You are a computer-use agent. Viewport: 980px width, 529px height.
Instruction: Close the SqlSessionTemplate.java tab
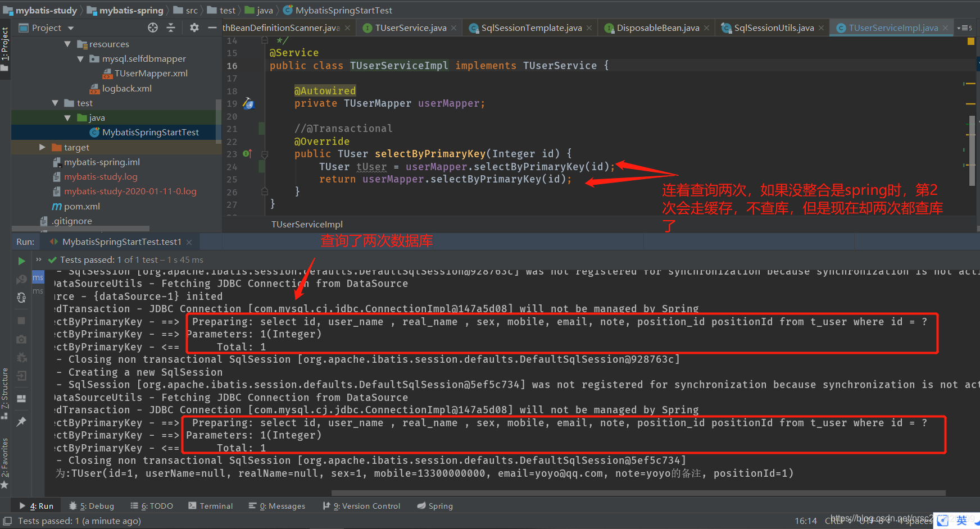[x=589, y=28]
